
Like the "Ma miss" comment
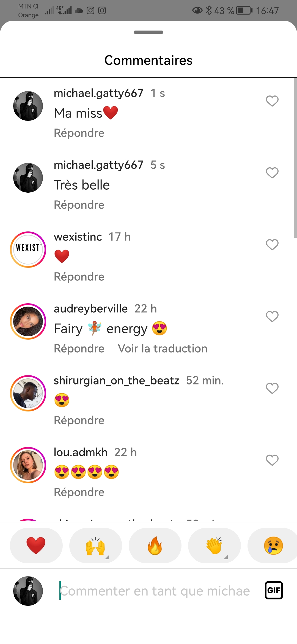tap(272, 101)
